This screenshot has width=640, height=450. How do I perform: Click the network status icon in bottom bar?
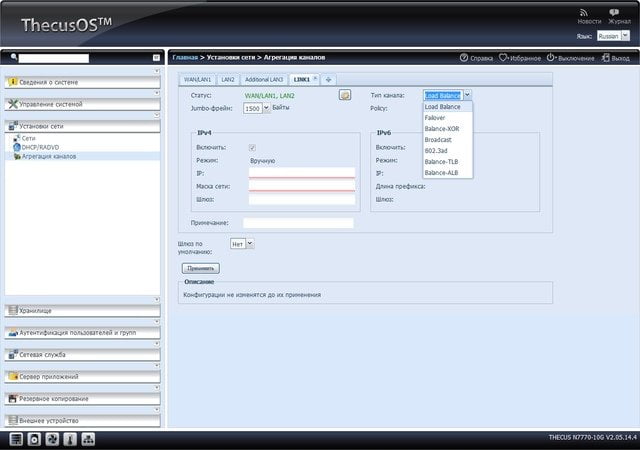click(88, 439)
